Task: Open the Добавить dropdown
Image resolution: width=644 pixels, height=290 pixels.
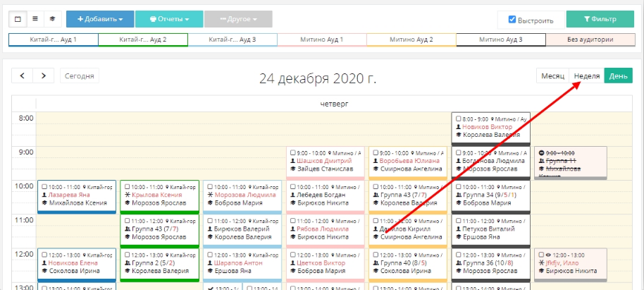Action: coord(100,19)
